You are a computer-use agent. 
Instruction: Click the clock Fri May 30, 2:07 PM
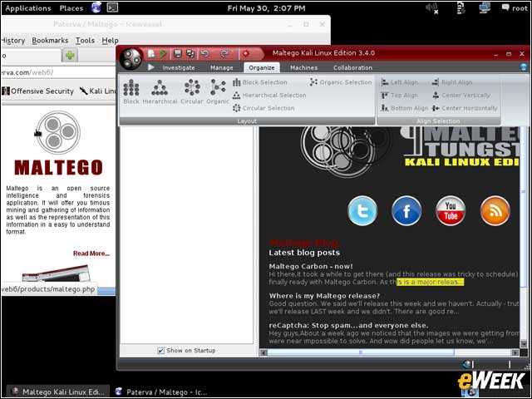pyautogui.click(x=266, y=8)
